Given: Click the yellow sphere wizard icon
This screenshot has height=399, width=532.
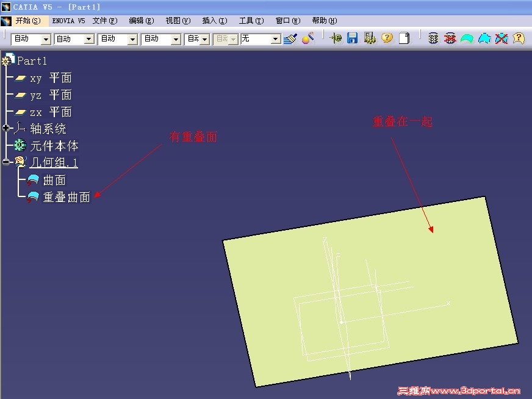Looking at the screenshot, I should click(x=308, y=38).
